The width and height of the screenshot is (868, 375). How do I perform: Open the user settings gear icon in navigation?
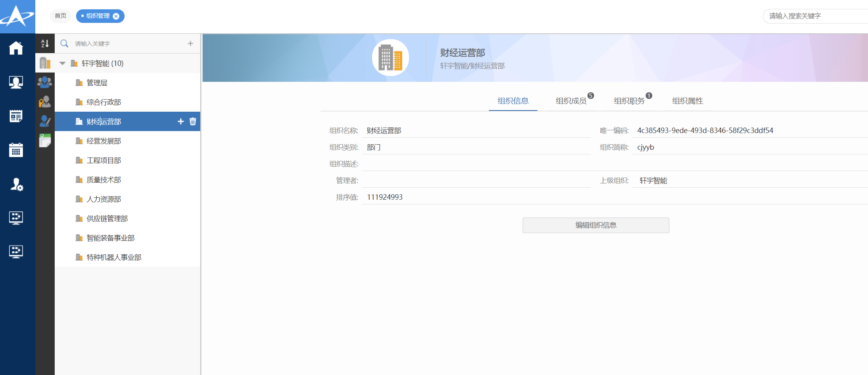click(x=16, y=184)
